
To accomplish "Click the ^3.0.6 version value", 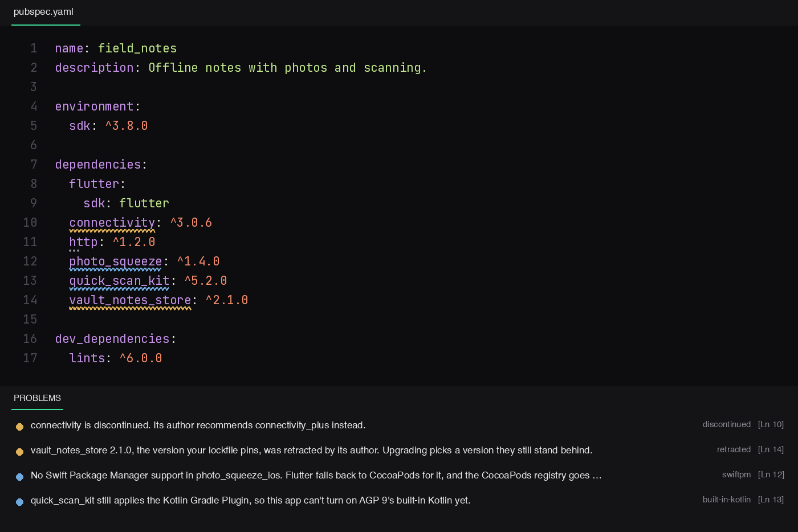I will [191, 223].
